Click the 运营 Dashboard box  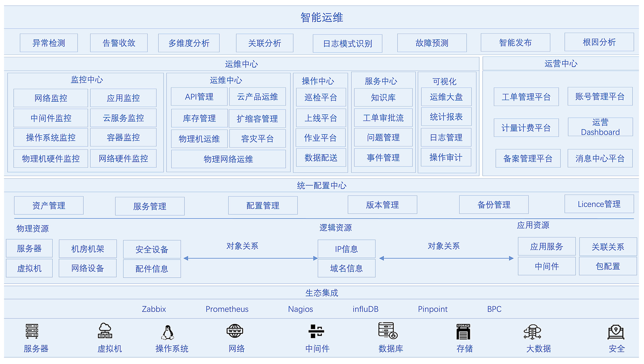[x=600, y=127]
